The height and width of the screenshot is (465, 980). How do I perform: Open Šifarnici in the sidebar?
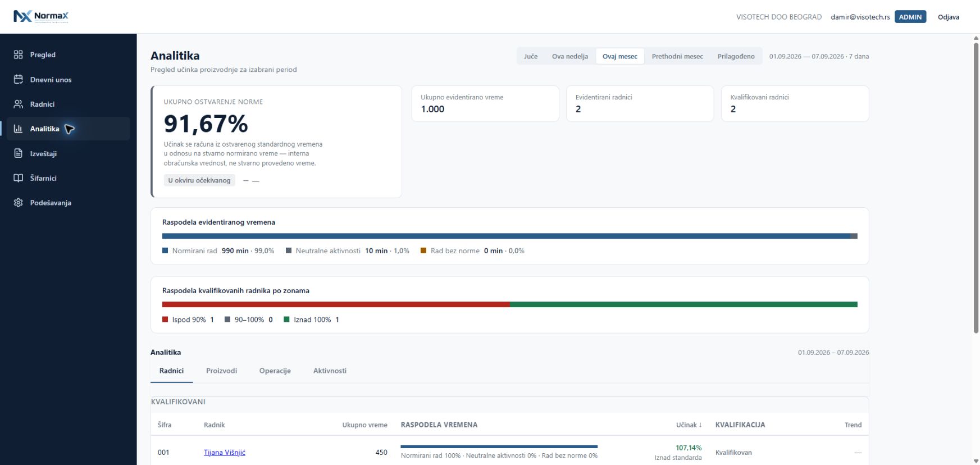pos(68,178)
